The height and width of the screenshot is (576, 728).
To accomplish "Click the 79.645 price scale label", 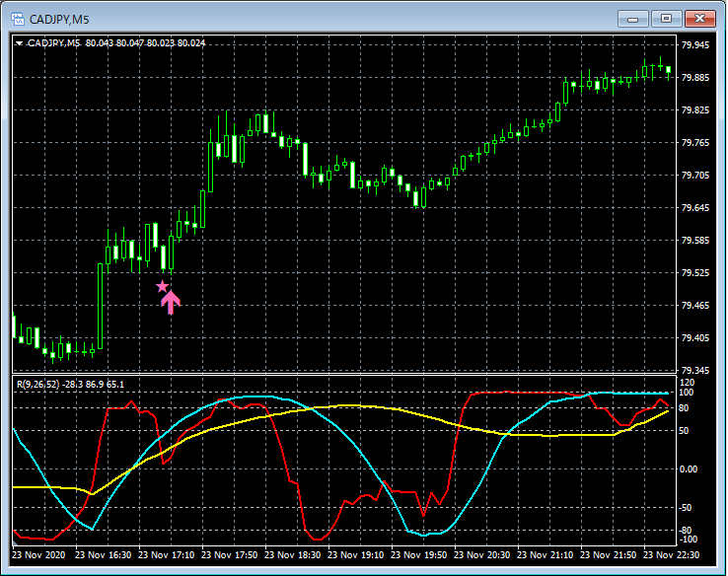I will click(x=694, y=208).
